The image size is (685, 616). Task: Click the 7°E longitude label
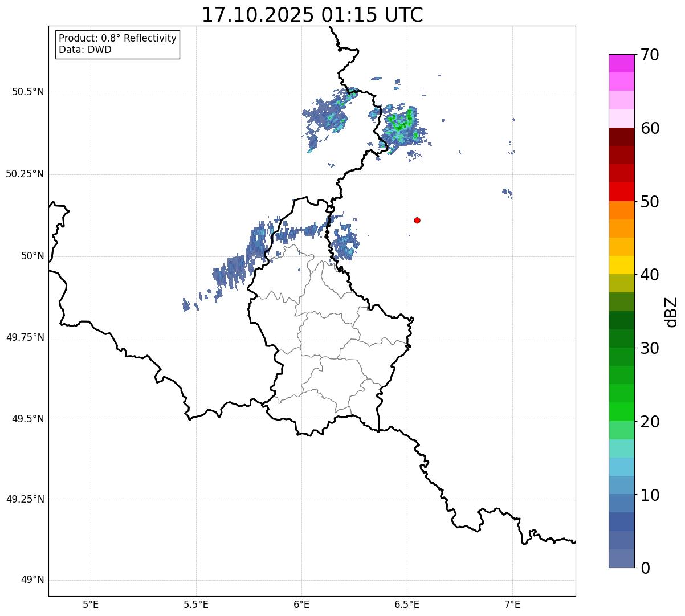(512, 604)
